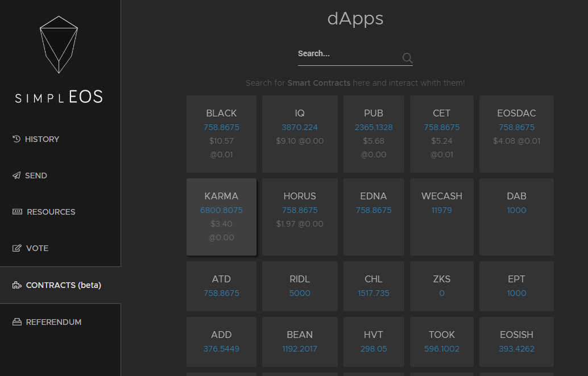
Task: Click the $1.97 @0.00 price on HORUS
Action: 300,224
